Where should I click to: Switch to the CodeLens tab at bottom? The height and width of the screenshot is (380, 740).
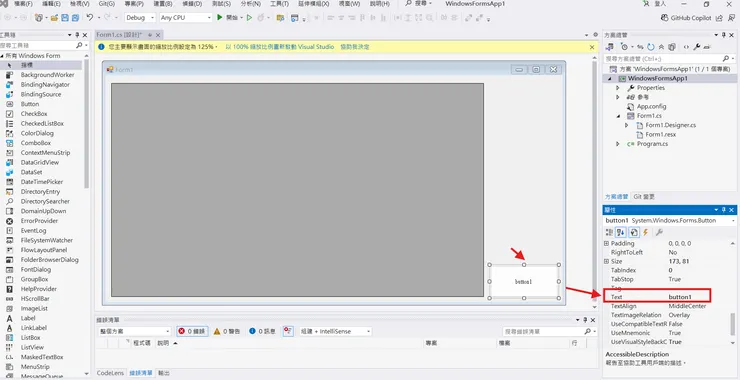pos(110,373)
